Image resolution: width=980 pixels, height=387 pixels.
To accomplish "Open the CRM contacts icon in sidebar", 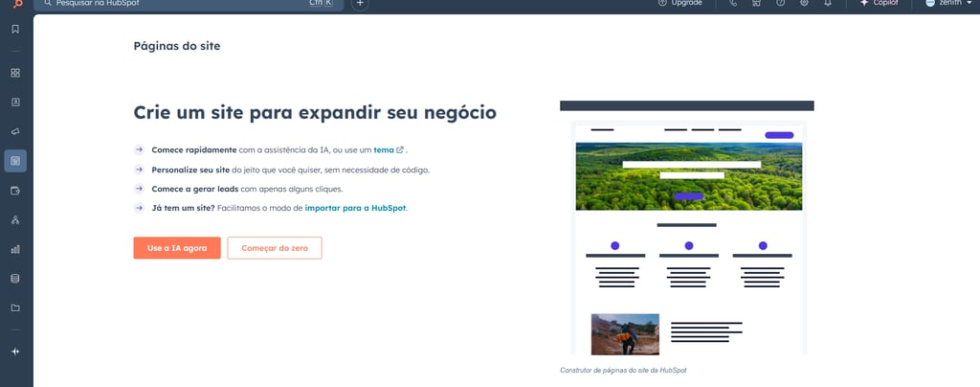I will (15, 102).
